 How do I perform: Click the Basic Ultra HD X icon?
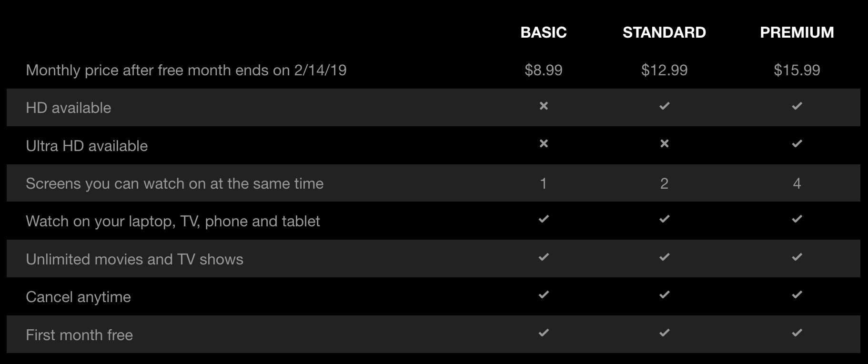tap(544, 143)
